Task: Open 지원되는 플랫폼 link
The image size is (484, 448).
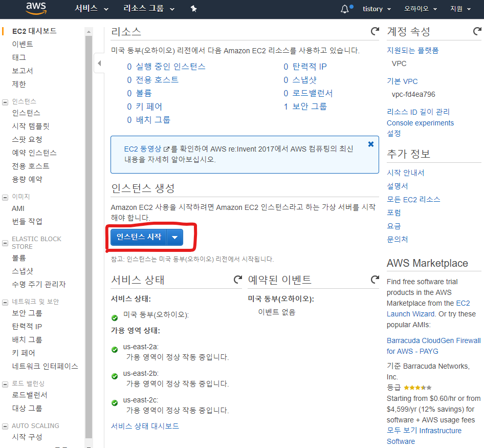Action: coord(413,50)
